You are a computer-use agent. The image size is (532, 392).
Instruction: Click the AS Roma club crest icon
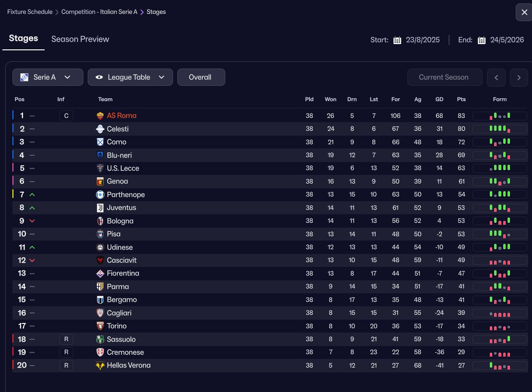coord(100,115)
